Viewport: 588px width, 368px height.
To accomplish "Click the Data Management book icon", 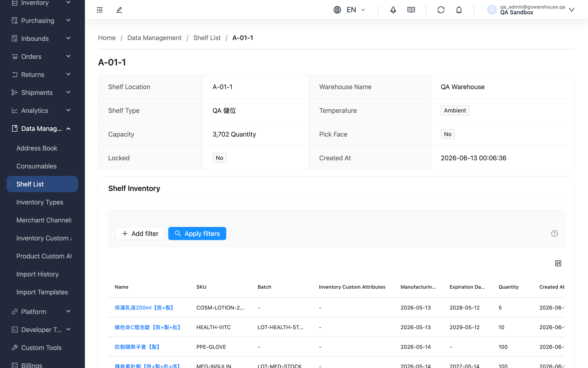I will click(x=14, y=129).
